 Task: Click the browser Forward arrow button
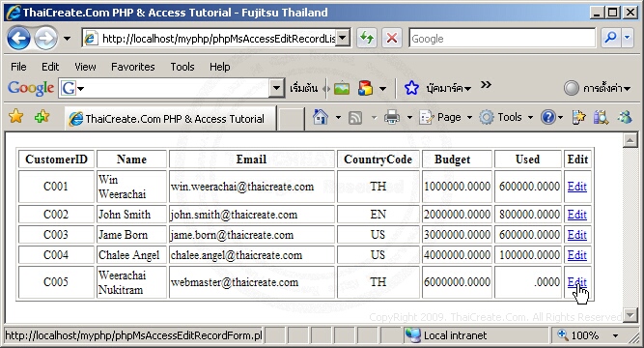[45, 39]
